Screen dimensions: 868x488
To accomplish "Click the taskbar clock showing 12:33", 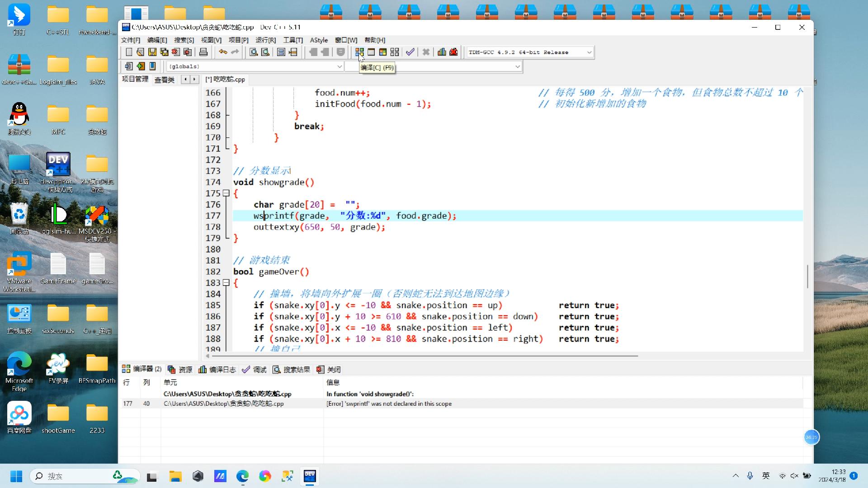I will pos(832,476).
